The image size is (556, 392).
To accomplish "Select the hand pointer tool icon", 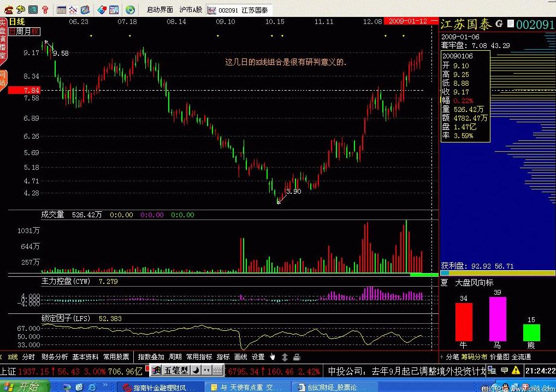I will (x=273, y=357).
